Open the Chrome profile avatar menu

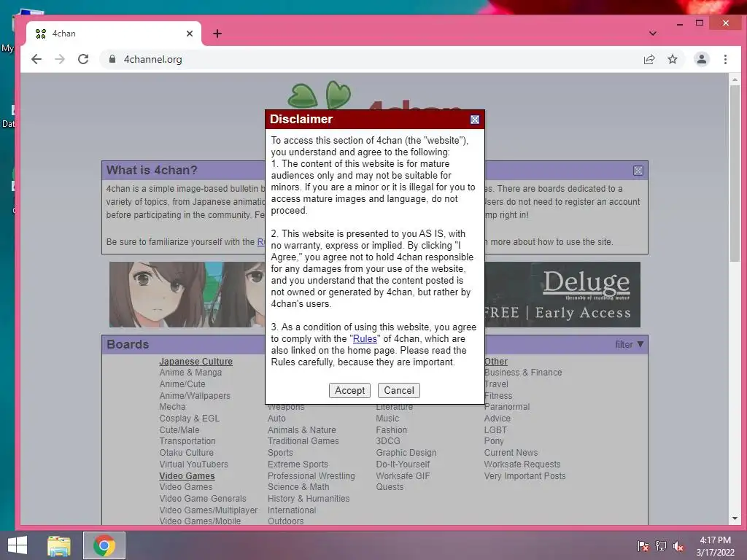pos(702,59)
